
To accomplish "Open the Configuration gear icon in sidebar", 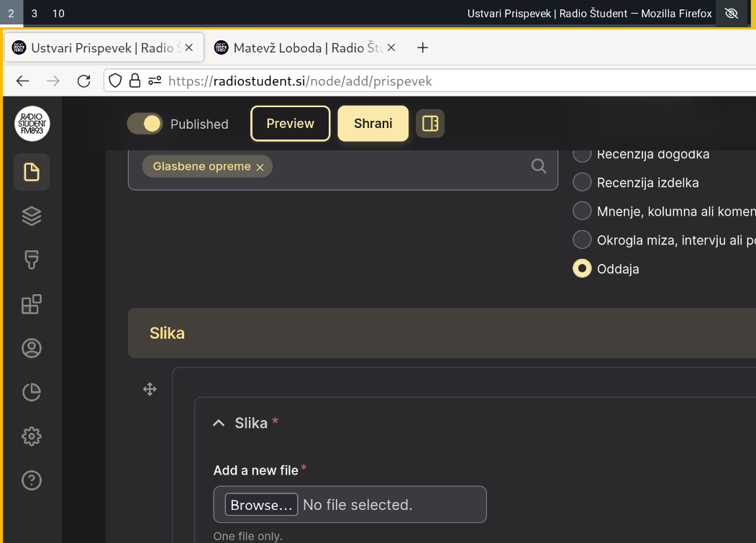I will click(32, 436).
